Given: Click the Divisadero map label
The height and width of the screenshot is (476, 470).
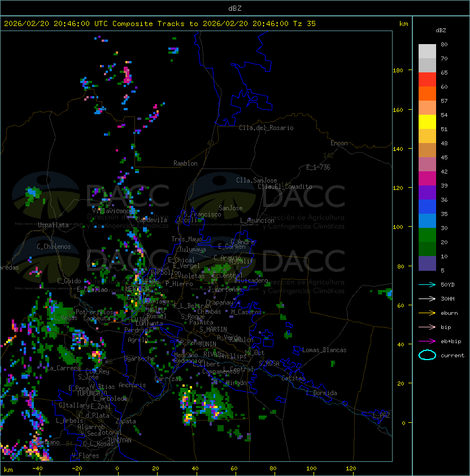Looking at the screenshot, I should [x=251, y=280].
